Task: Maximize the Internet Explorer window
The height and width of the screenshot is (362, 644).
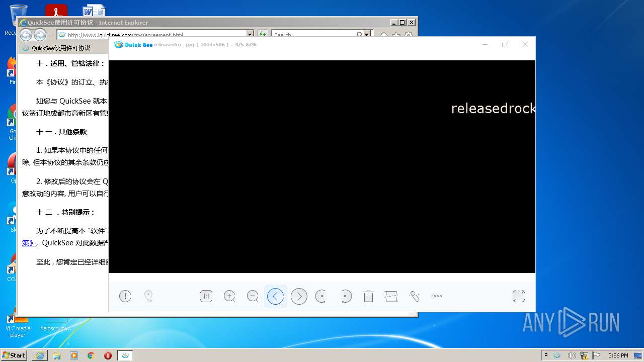Action: (x=403, y=23)
